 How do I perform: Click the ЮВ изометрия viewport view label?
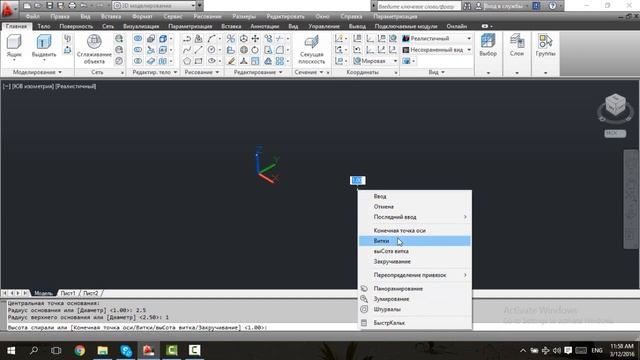[x=33, y=86]
